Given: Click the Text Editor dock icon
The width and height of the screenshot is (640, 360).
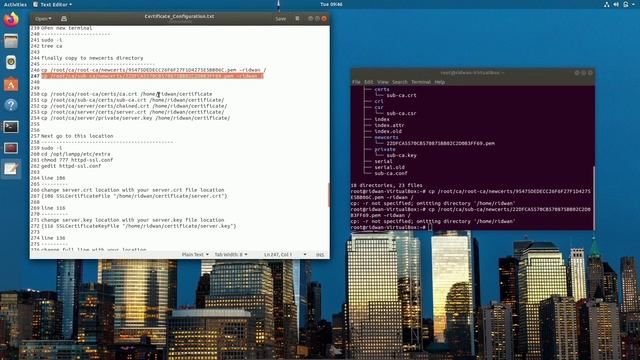Looking at the screenshot, I should point(11,169).
